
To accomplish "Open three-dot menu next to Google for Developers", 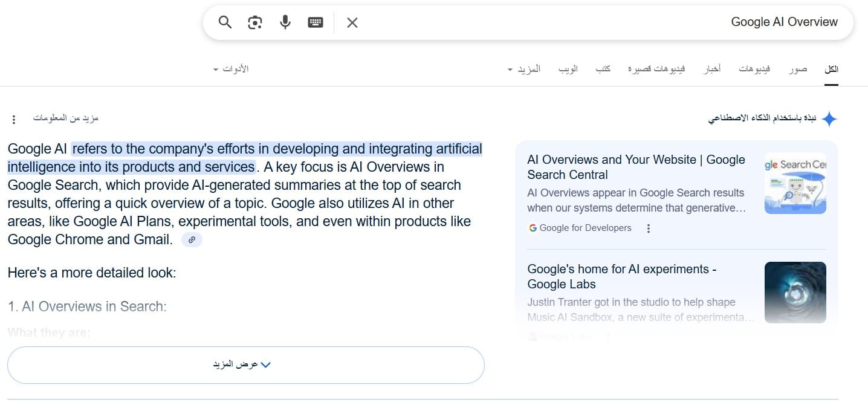I will [x=649, y=229].
